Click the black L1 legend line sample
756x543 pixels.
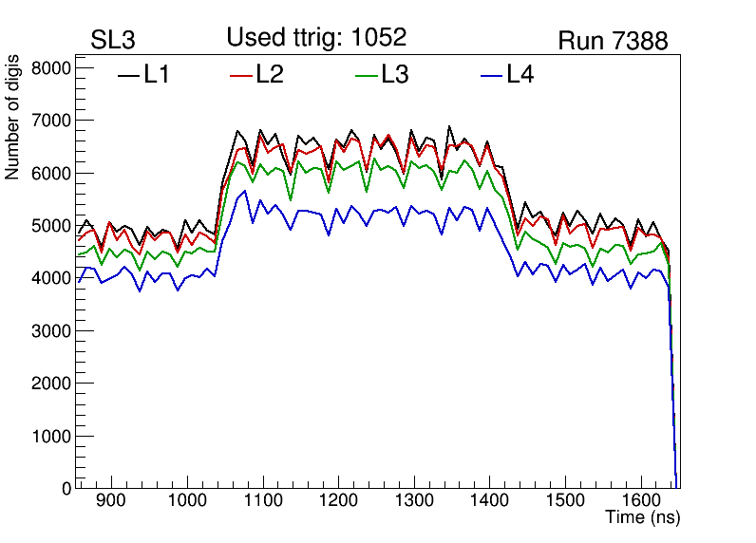click(x=128, y=75)
